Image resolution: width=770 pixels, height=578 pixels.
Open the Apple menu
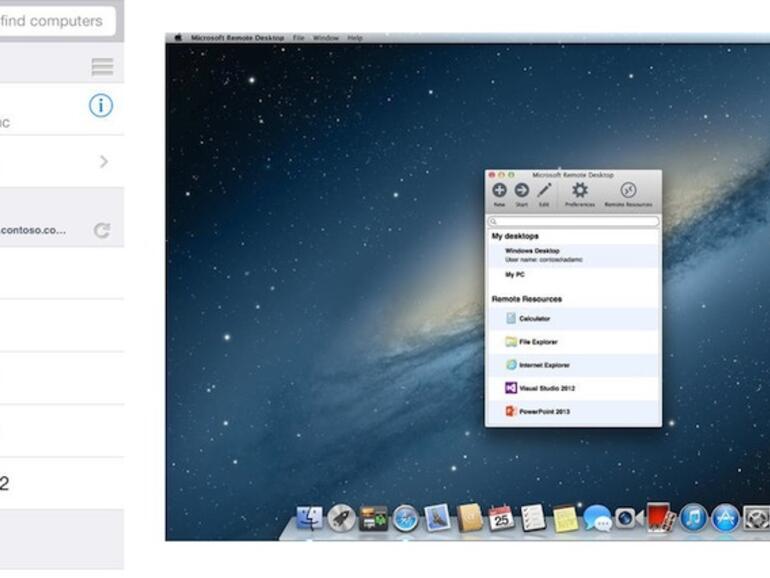click(178, 38)
